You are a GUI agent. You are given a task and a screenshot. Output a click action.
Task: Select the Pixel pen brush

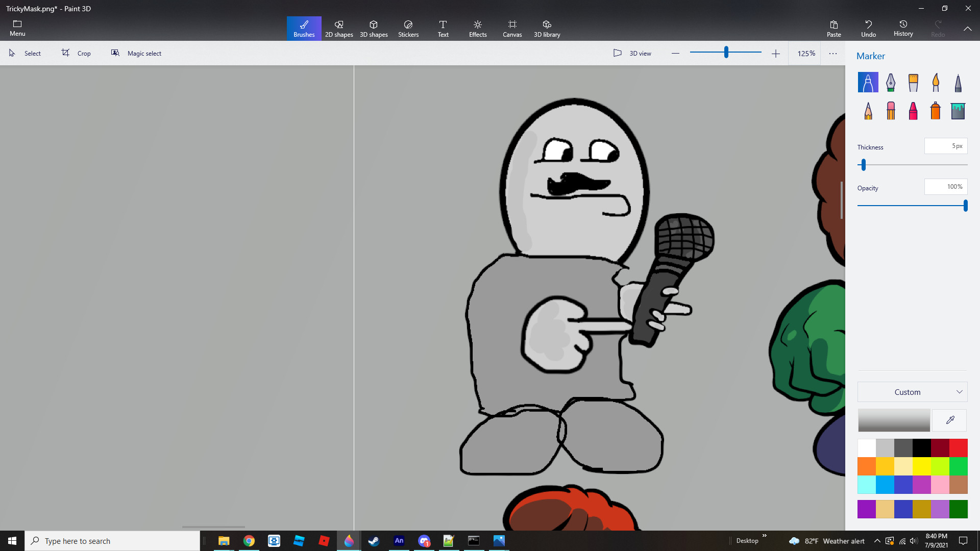tap(958, 82)
